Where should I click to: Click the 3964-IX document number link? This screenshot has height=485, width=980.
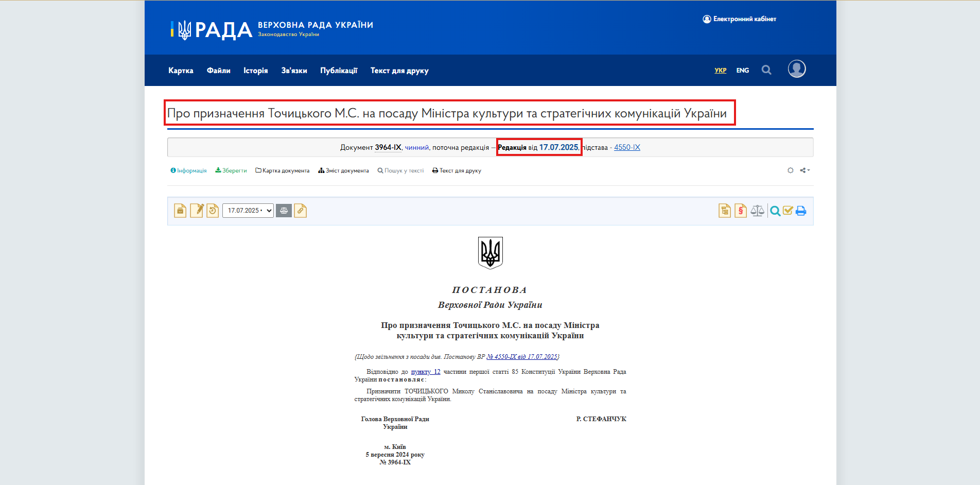pyautogui.click(x=388, y=147)
